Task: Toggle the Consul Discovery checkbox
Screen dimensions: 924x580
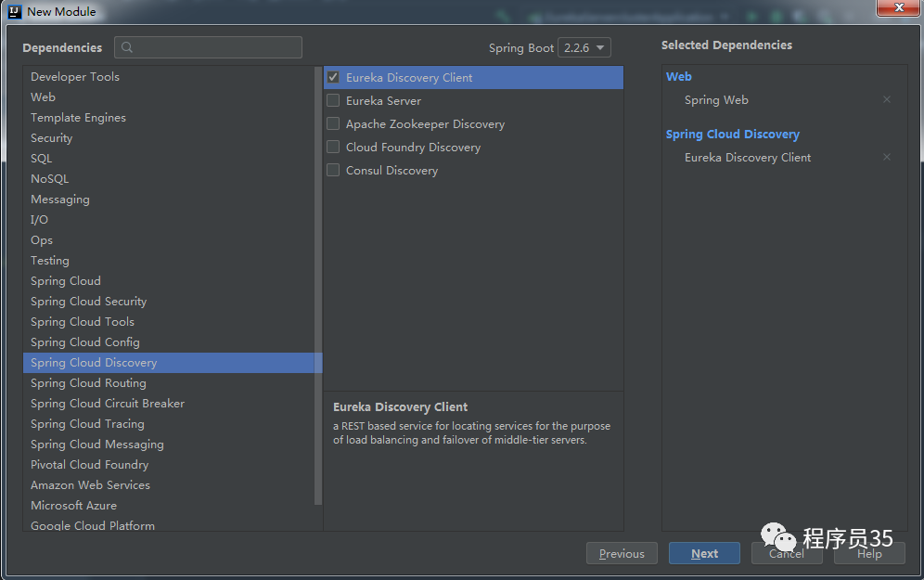Action: point(333,170)
